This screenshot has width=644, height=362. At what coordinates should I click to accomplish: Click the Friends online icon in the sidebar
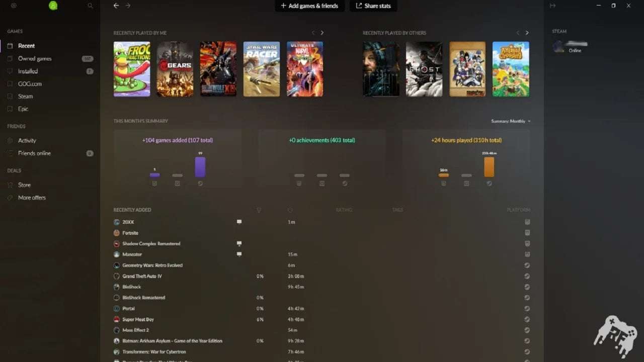pos(11,153)
